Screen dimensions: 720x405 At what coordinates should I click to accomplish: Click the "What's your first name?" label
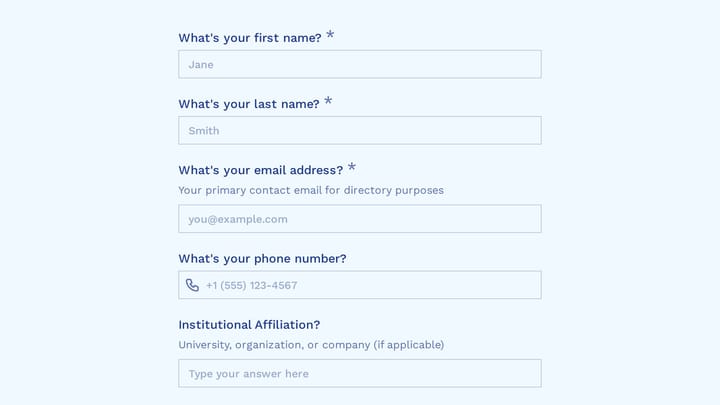[250, 38]
